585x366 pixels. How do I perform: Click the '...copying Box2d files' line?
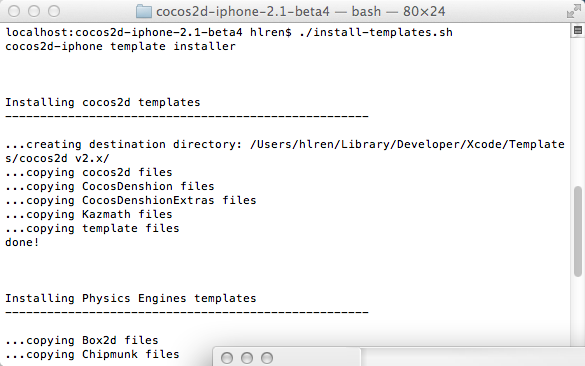[82, 340]
